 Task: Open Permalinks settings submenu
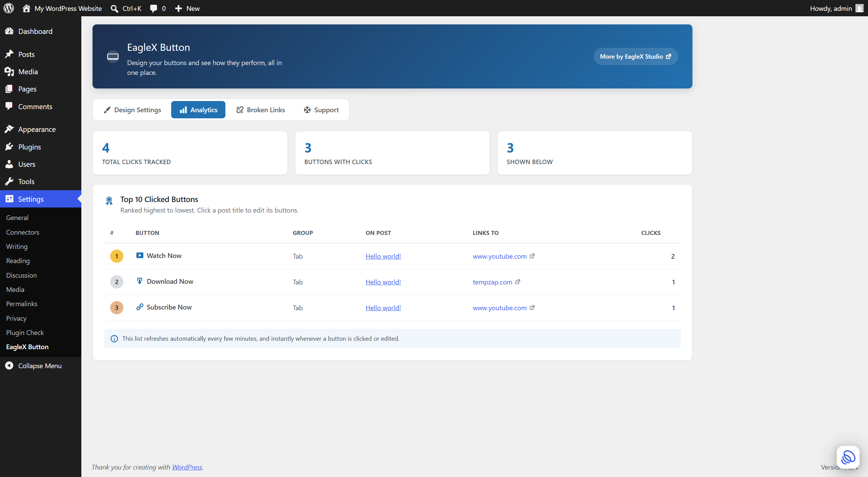click(22, 304)
